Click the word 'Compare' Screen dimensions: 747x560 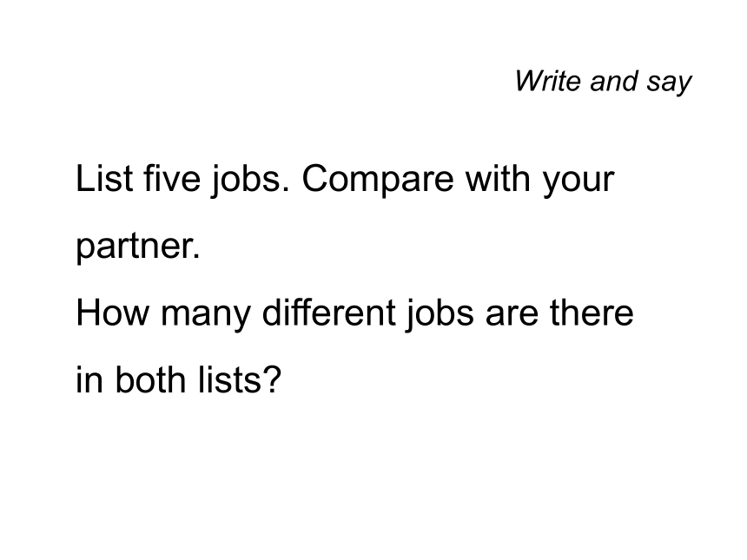[378, 181]
